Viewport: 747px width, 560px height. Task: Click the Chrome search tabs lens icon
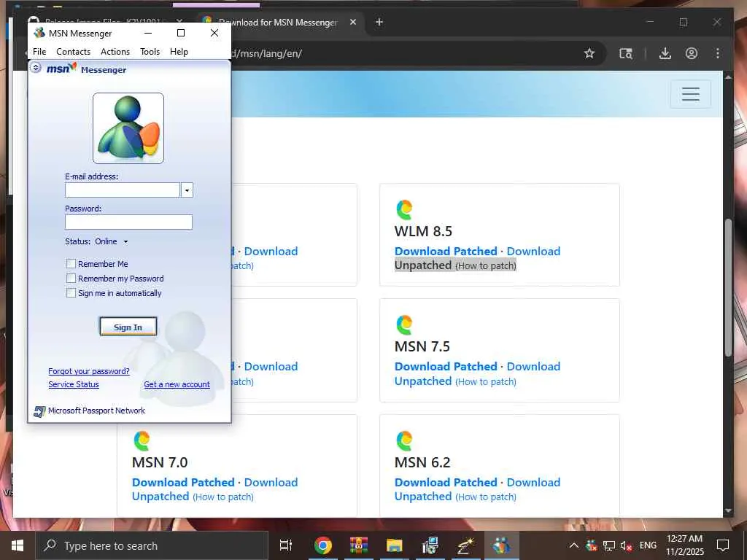[x=625, y=53]
